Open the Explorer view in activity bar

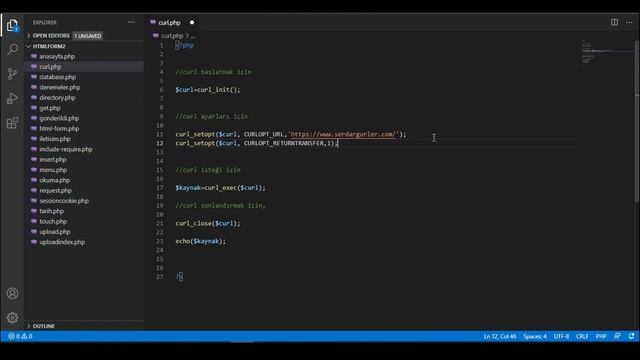pos(12,25)
